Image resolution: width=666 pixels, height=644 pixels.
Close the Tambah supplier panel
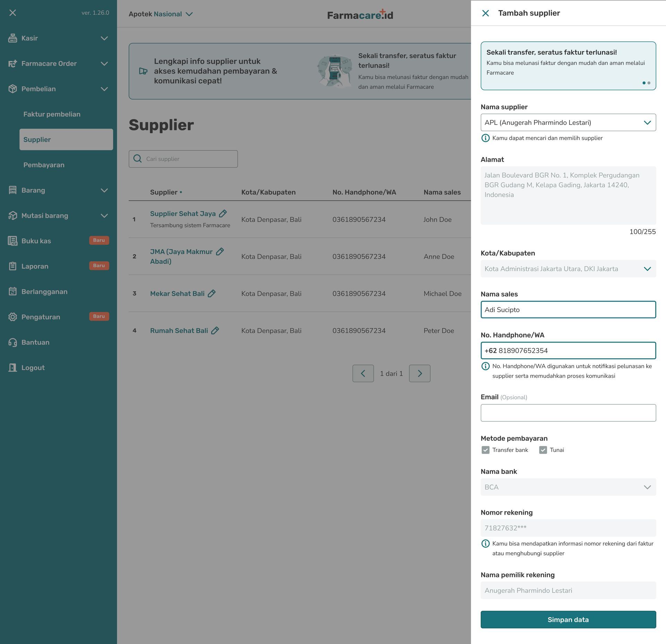pyautogui.click(x=485, y=13)
